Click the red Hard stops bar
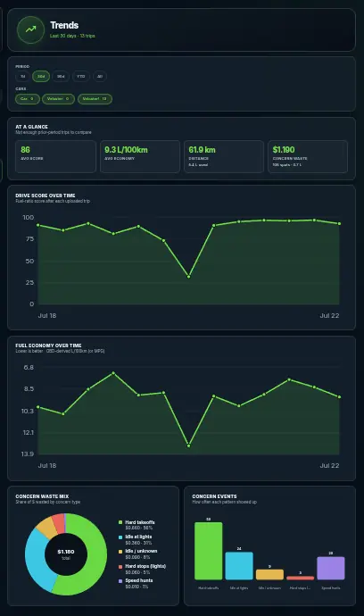364x616 pixels. coord(301,578)
